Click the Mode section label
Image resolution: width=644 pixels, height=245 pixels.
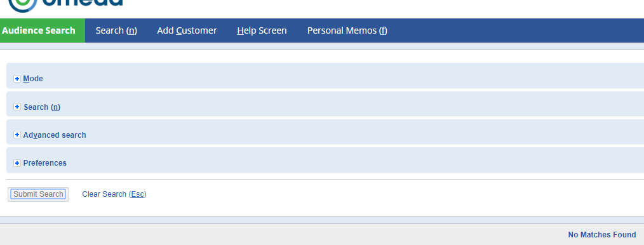pyautogui.click(x=33, y=79)
